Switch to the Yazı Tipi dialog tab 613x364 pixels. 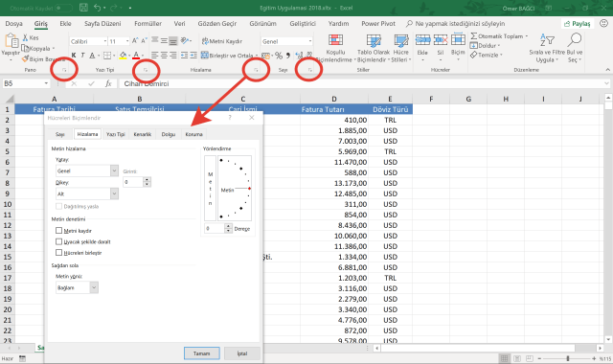pyautogui.click(x=116, y=134)
